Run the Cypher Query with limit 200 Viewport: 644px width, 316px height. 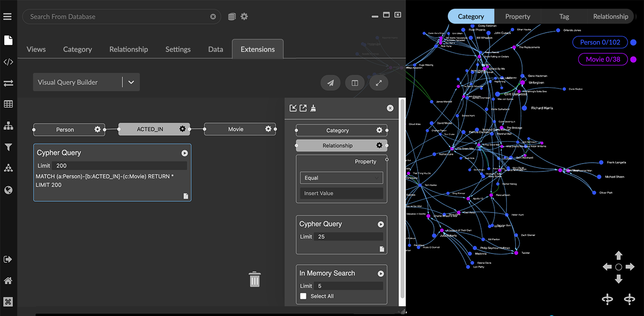(184, 153)
